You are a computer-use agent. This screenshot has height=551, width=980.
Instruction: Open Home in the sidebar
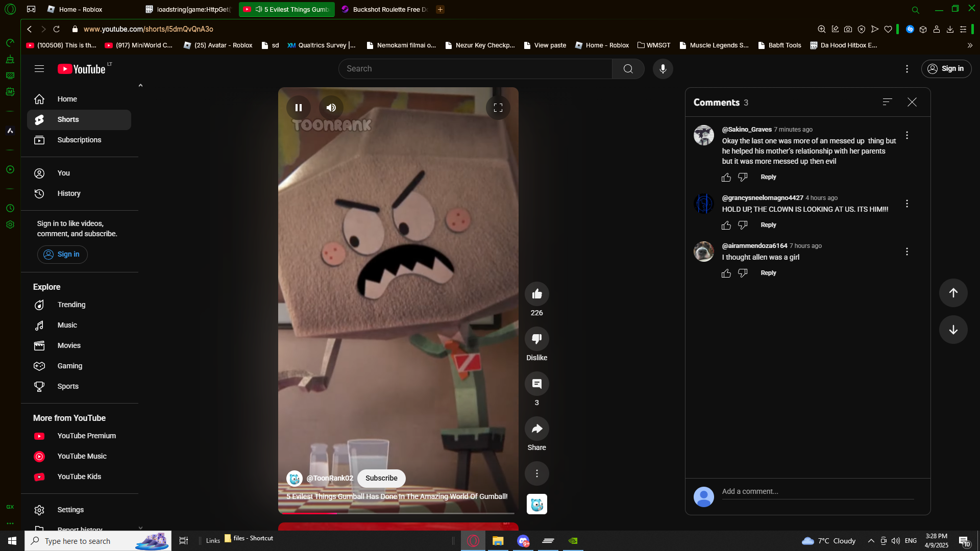click(79, 99)
